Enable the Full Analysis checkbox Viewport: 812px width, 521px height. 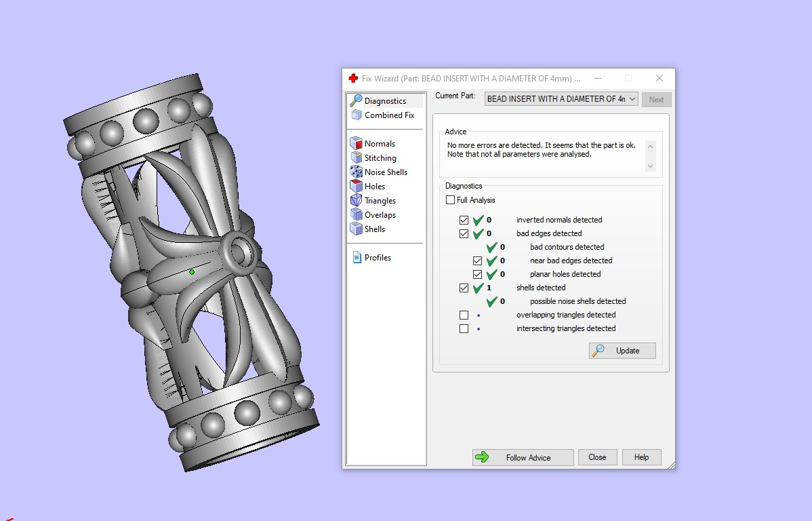pyautogui.click(x=451, y=199)
